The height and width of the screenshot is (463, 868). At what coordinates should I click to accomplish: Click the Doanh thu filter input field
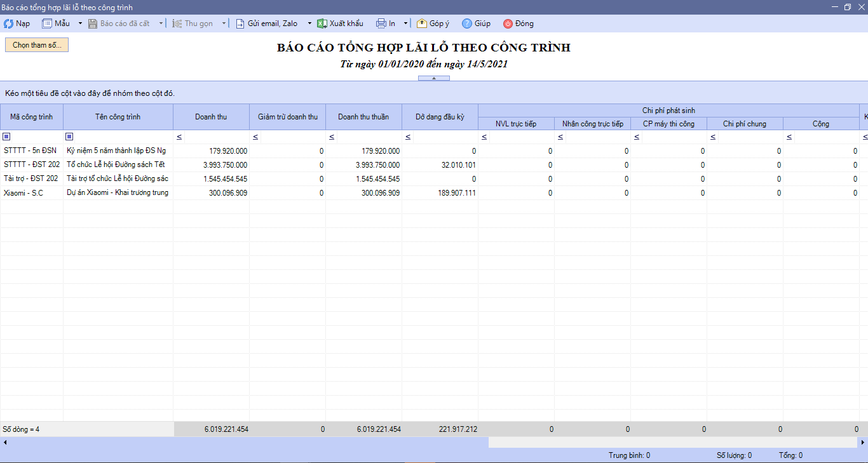pyautogui.click(x=217, y=137)
